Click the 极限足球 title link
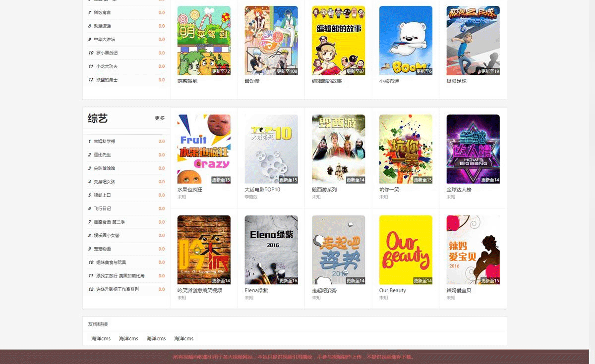 457,81
